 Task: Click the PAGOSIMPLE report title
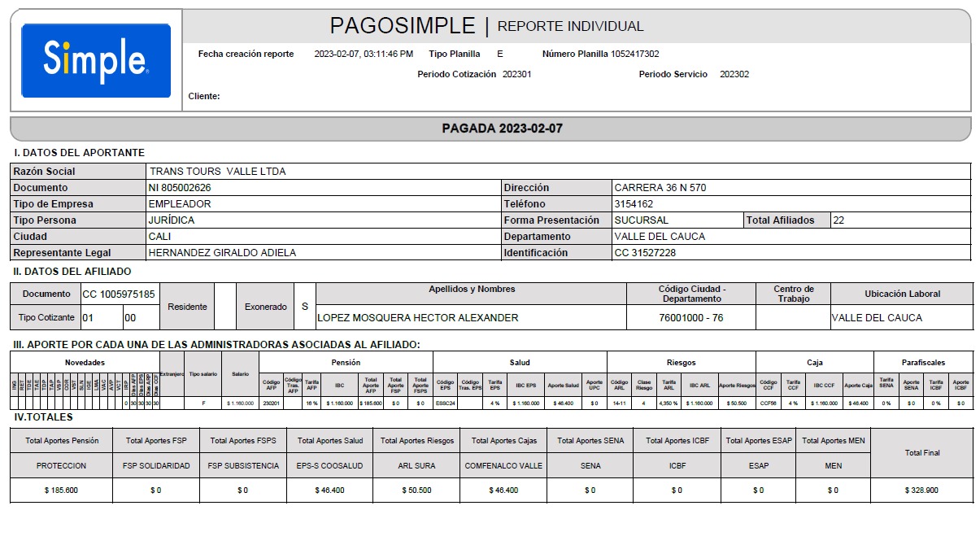[x=403, y=26]
